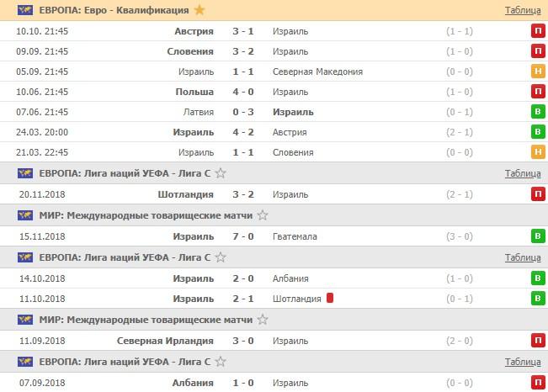Click the В badge on Латвия 0-3 Израиль
The image size is (548, 392).
point(536,112)
